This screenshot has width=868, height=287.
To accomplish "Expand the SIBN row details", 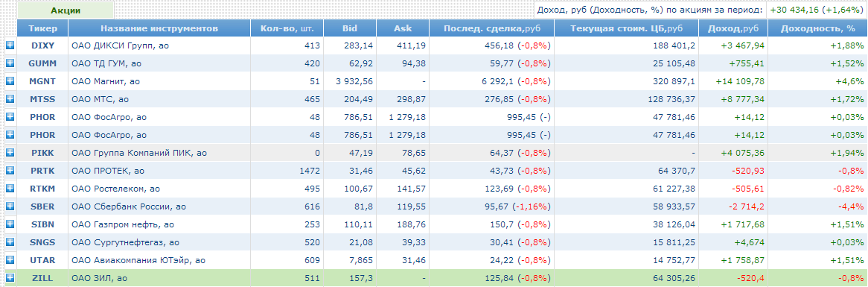I will coord(10,224).
